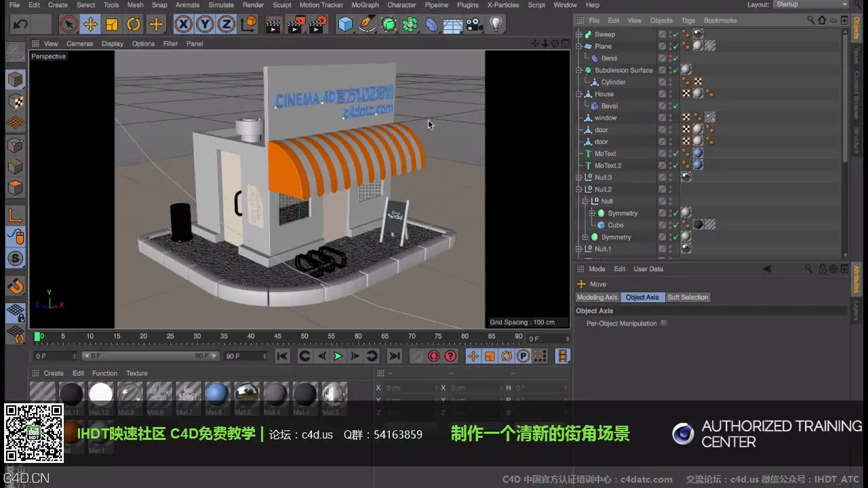Viewport: 868px width, 488px height.
Task: Switch to Edges mode
Action: 15,166
